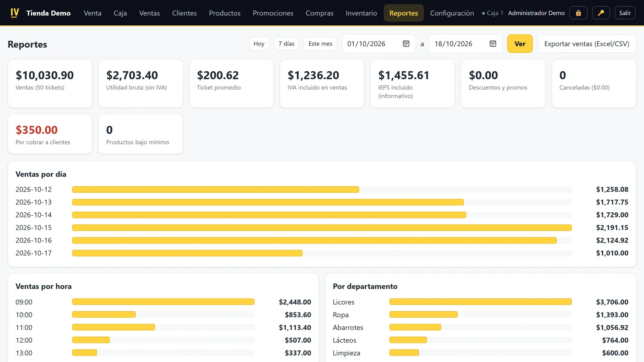Export sales via Exportar ventas (Excel/CSV)
The height and width of the screenshot is (362, 644).
pyautogui.click(x=586, y=44)
